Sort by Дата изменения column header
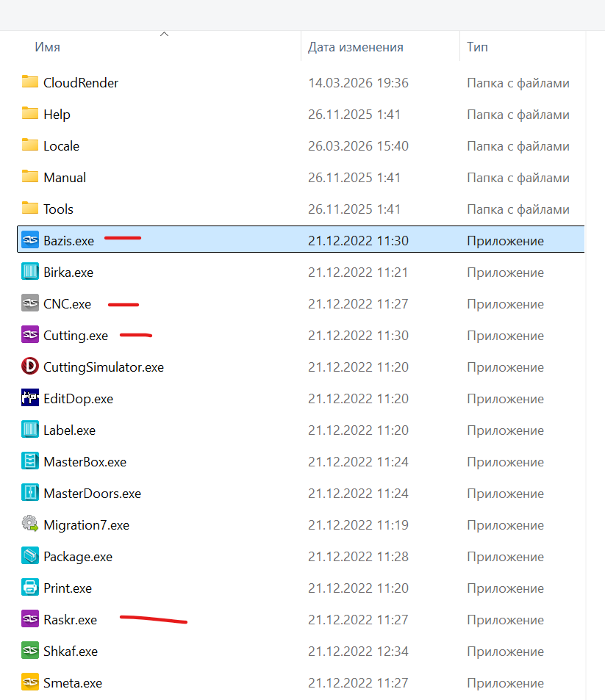605x700 pixels. (x=356, y=47)
